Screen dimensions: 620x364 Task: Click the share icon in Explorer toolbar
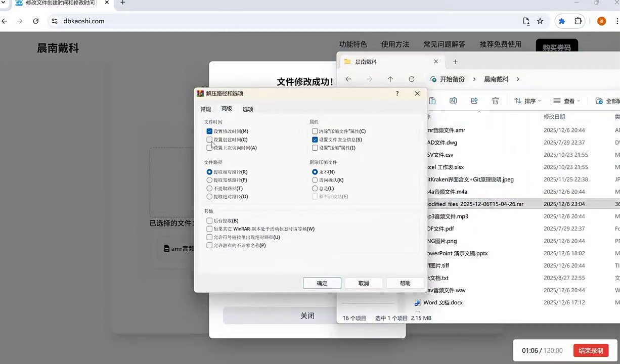pos(474,101)
